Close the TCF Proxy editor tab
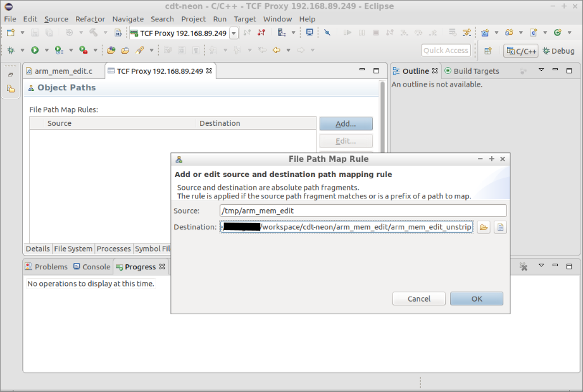 (x=209, y=71)
